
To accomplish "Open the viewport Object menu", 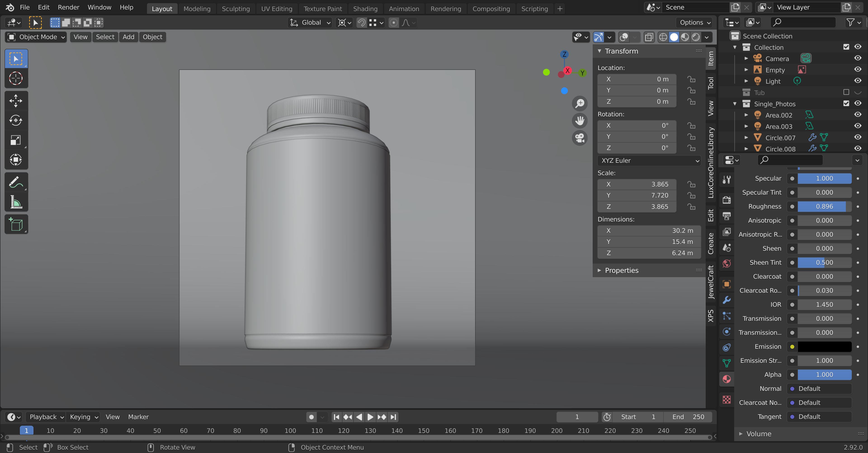I will 152,37.
